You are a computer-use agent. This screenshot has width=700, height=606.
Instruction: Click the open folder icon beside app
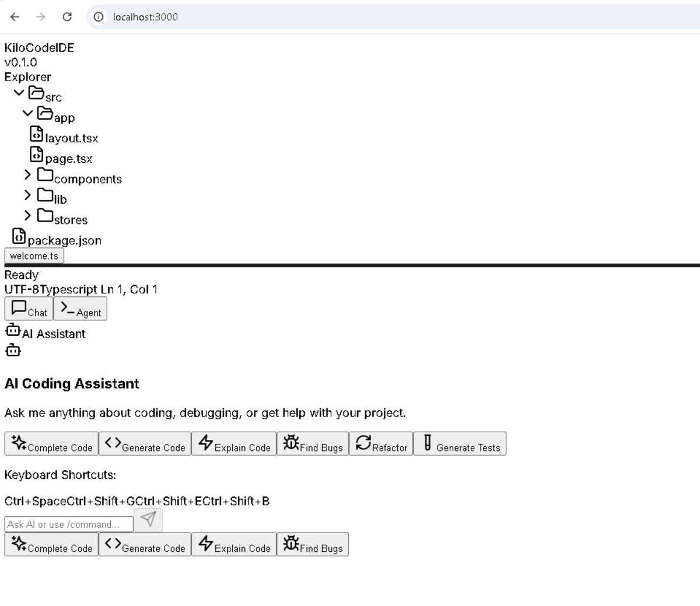coord(45,113)
